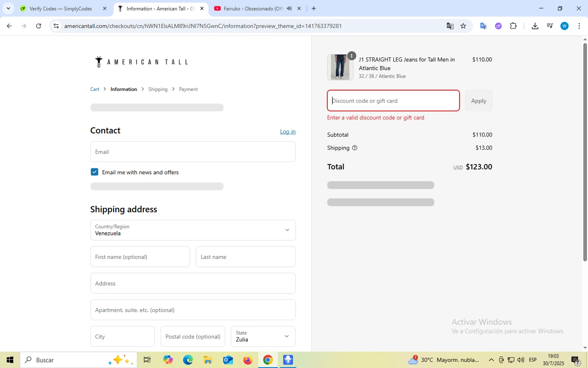Screen dimensions: 588x368
Task: Click the product title J1 STRAIGHT LEG Jeans
Action: (407, 64)
